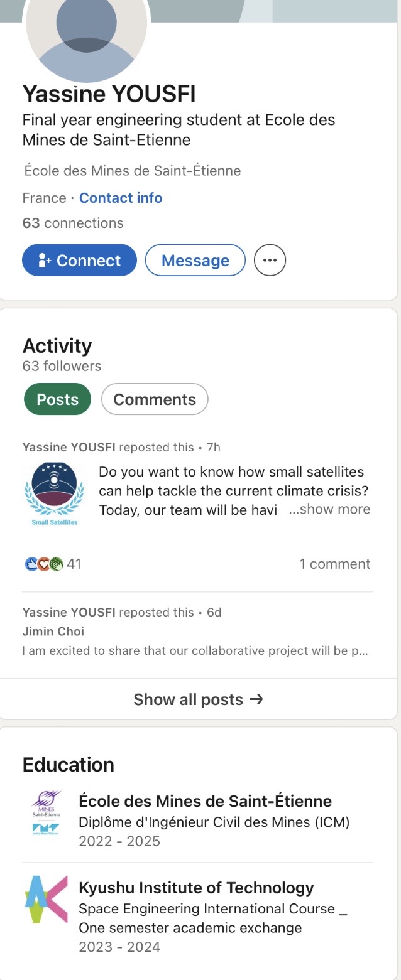Click the Connect button
401x980 pixels.
[x=79, y=260]
